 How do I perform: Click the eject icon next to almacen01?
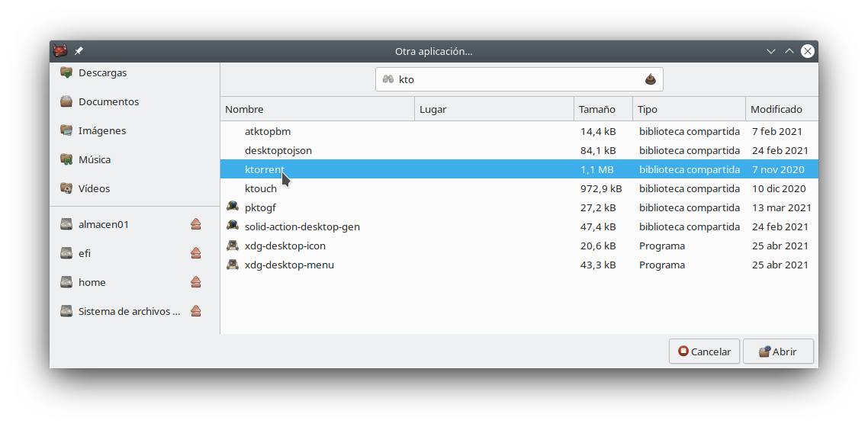coord(196,224)
